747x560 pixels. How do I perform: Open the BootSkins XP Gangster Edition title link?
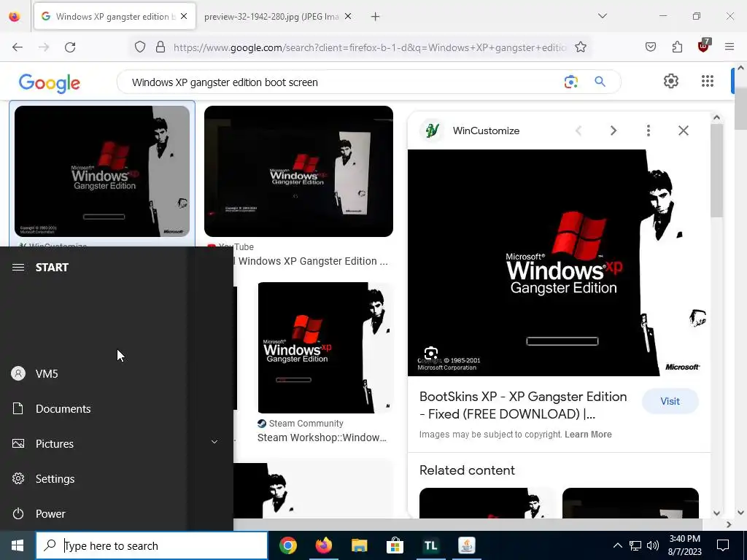point(523,405)
